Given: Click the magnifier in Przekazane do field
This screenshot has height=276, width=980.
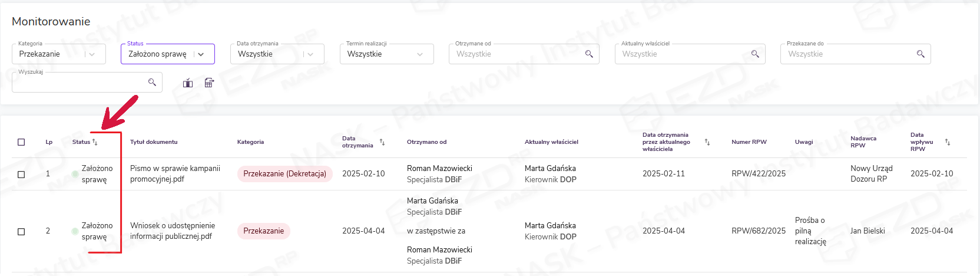Looking at the screenshot, I should click(x=921, y=54).
